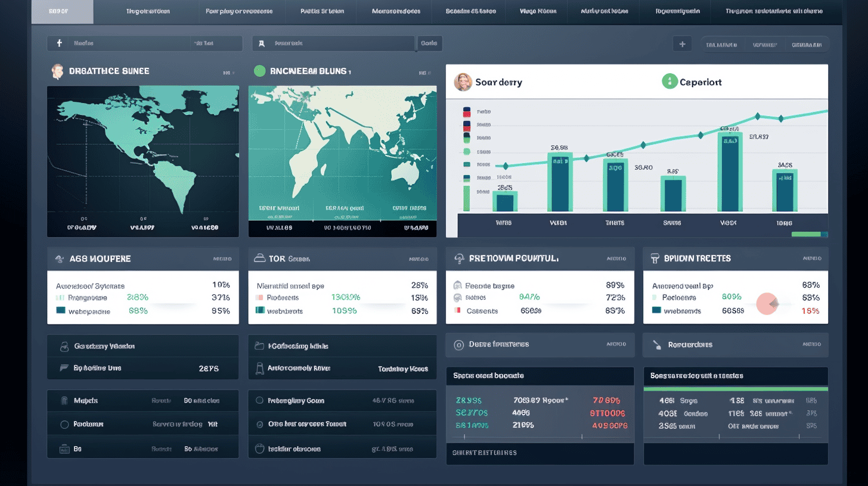This screenshot has height=486, width=868.
Task: Click the pencil icon in Rorcderoies header
Action: [657, 344]
